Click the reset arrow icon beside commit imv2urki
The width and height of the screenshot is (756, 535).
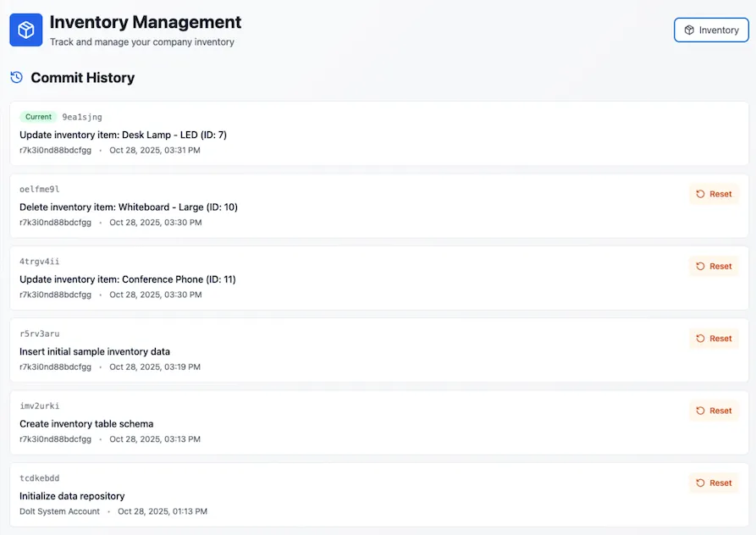tap(699, 411)
